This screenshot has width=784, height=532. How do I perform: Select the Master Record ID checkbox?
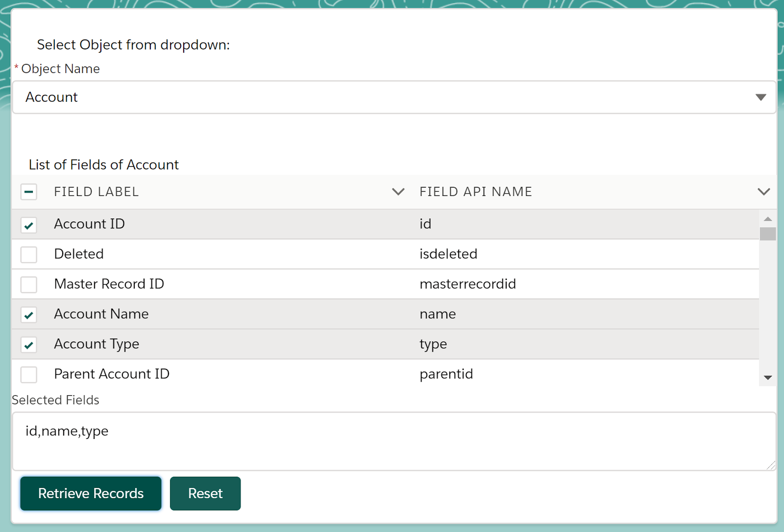(29, 285)
